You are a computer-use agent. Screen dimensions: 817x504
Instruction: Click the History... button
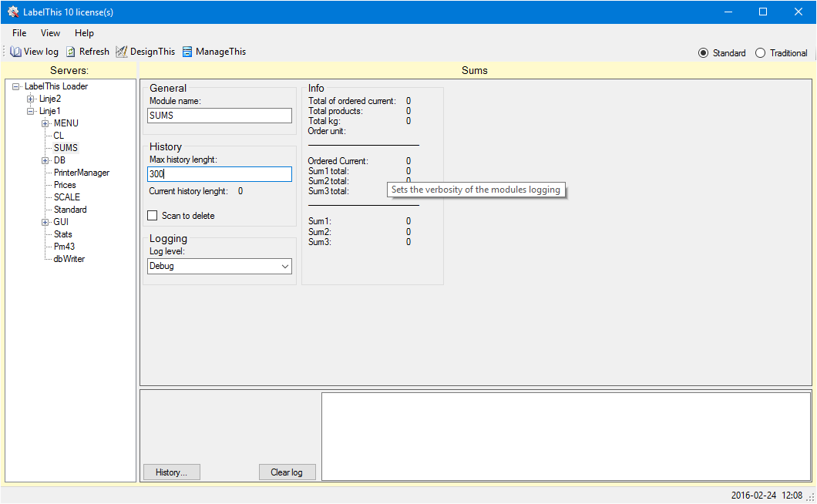click(x=171, y=472)
